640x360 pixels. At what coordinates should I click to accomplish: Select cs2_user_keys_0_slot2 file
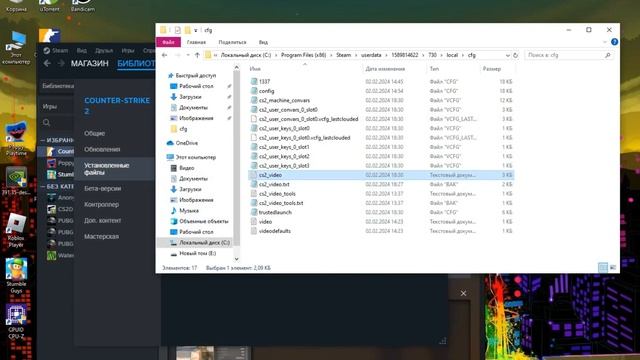284,156
